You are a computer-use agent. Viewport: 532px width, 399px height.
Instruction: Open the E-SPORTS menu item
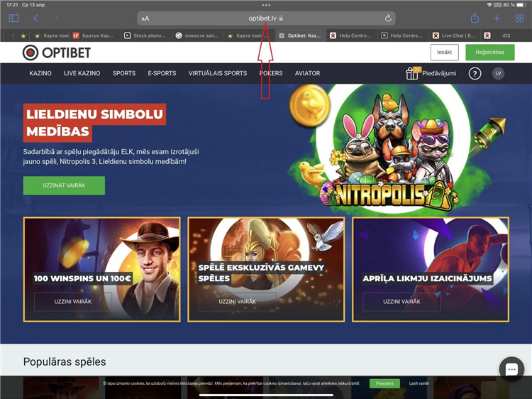point(162,73)
